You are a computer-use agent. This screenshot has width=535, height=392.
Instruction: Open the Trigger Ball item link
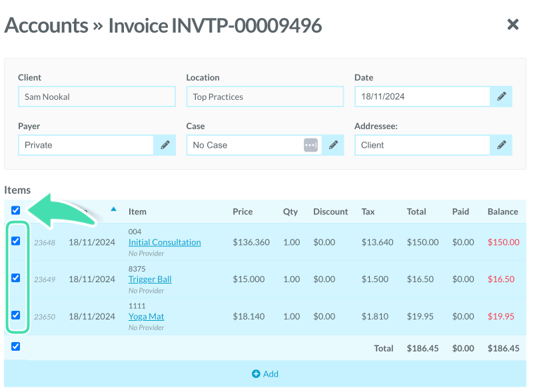pyautogui.click(x=150, y=279)
